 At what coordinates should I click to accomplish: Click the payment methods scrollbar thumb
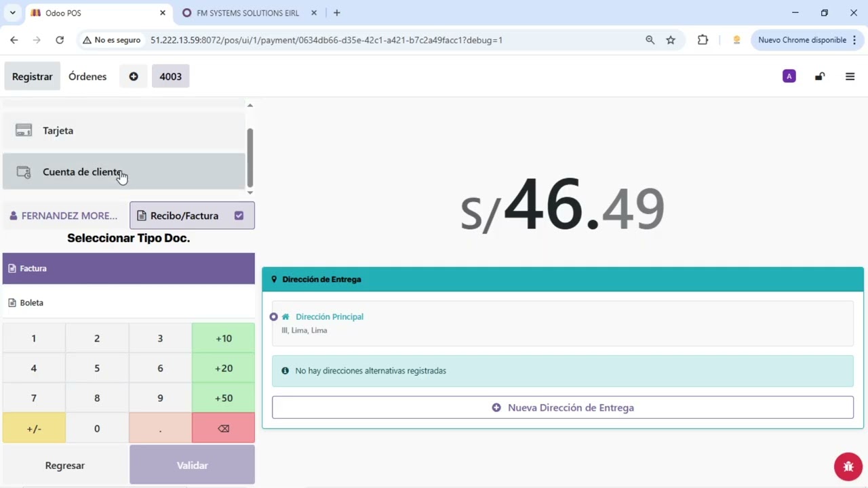coord(250,157)
